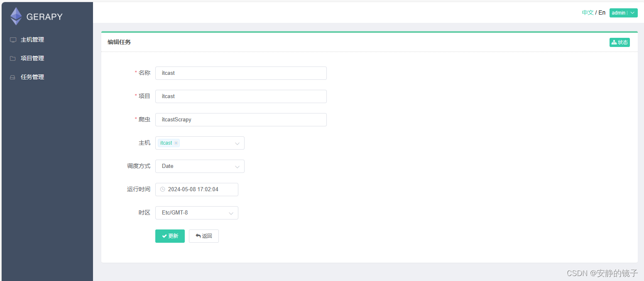
Task: Click the folder icon beside 项目管理
Action: [13, 59]
